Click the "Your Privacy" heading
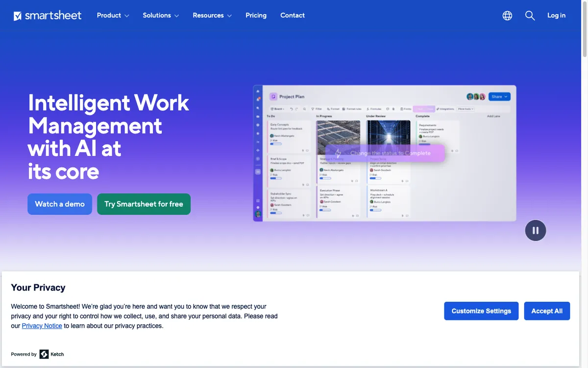The height and width of the screenshot is (368, 588). click(x=38, y=288)
